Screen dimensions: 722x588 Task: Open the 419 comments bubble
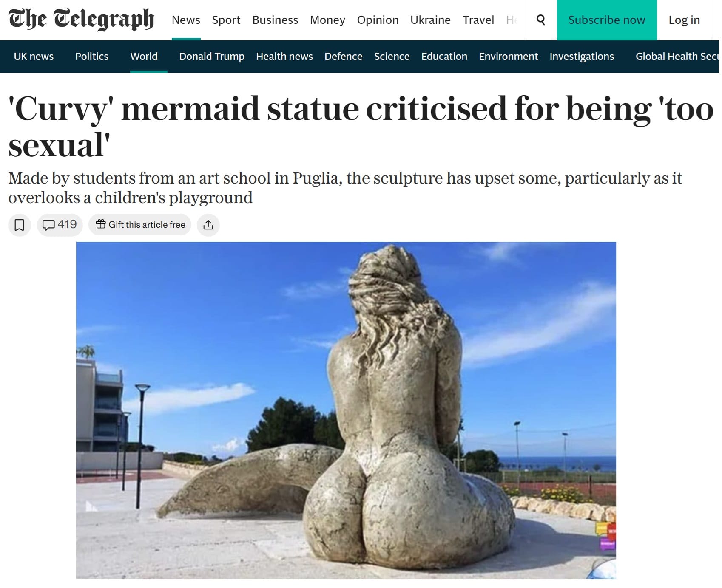(x=60, y=225)
